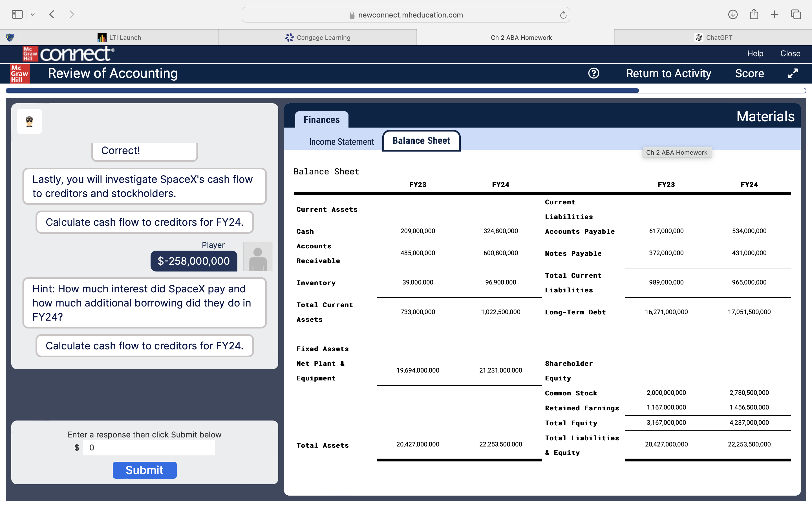Click Return to Activity

pyautogui.click(x=668, y=73)
